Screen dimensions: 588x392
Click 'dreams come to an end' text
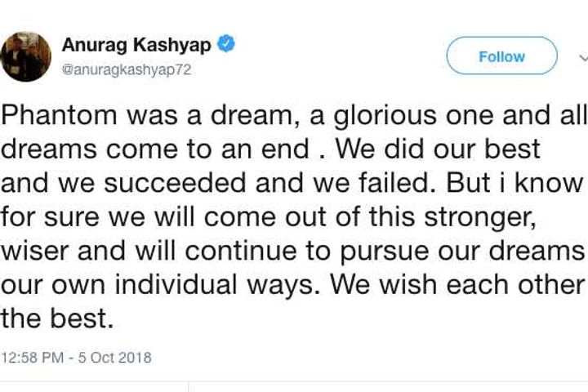(x=155, y=151)
